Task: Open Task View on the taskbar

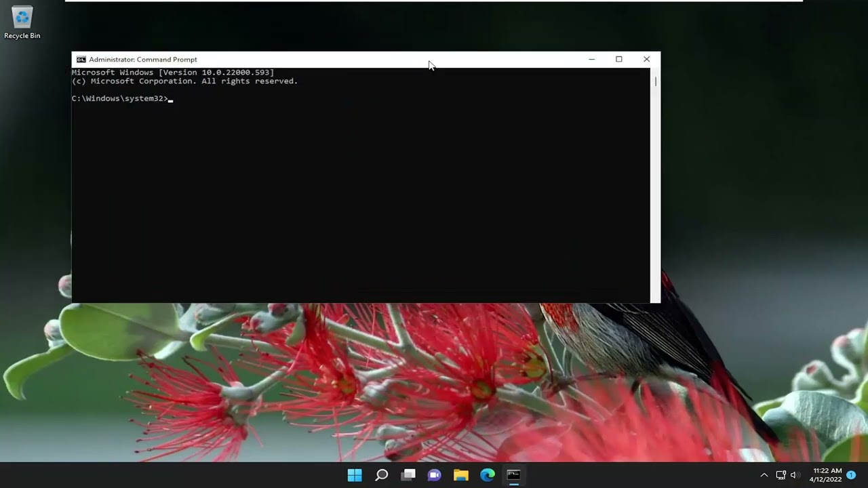Action: click(x=408, y=475)
